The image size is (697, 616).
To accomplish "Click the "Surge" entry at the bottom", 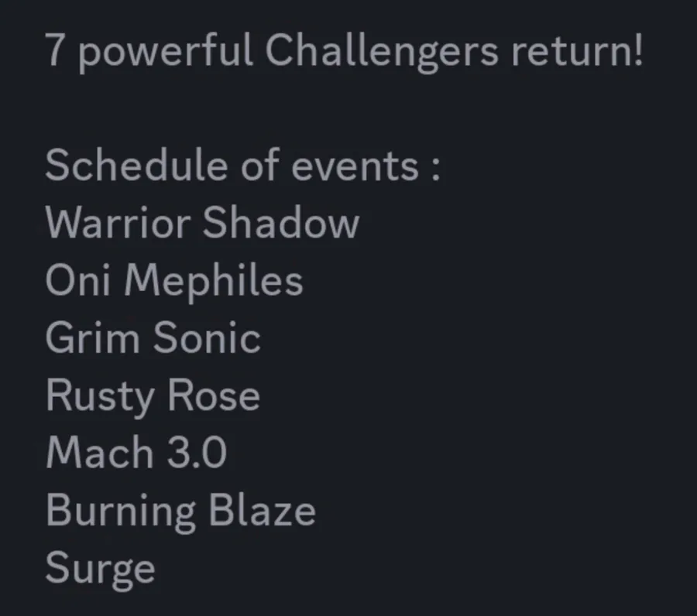I will [x=100, y=569].
